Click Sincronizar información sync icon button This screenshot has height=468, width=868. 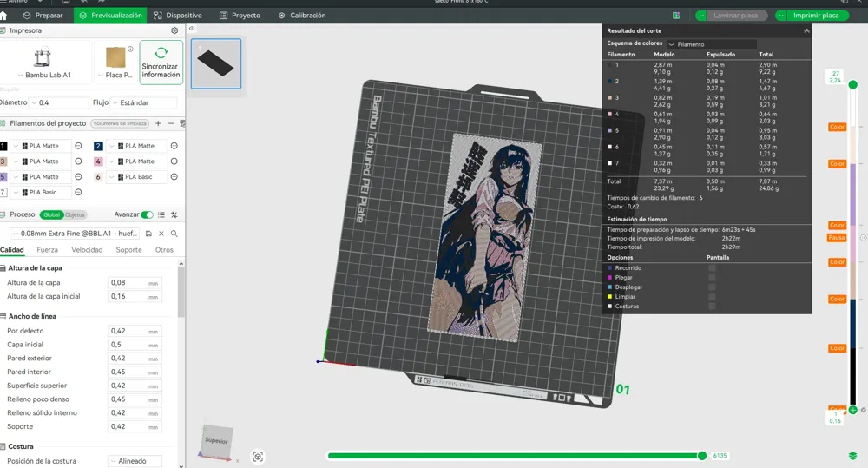coord(161,62)
